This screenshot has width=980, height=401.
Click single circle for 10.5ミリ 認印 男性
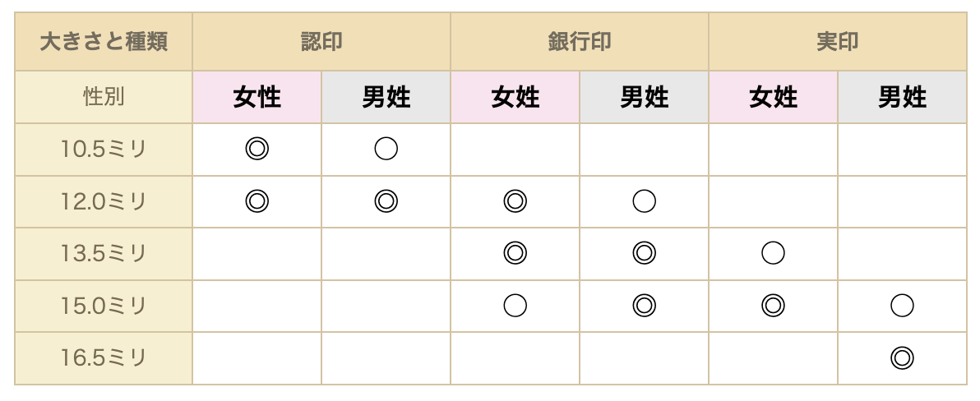[x=386, y=150]
